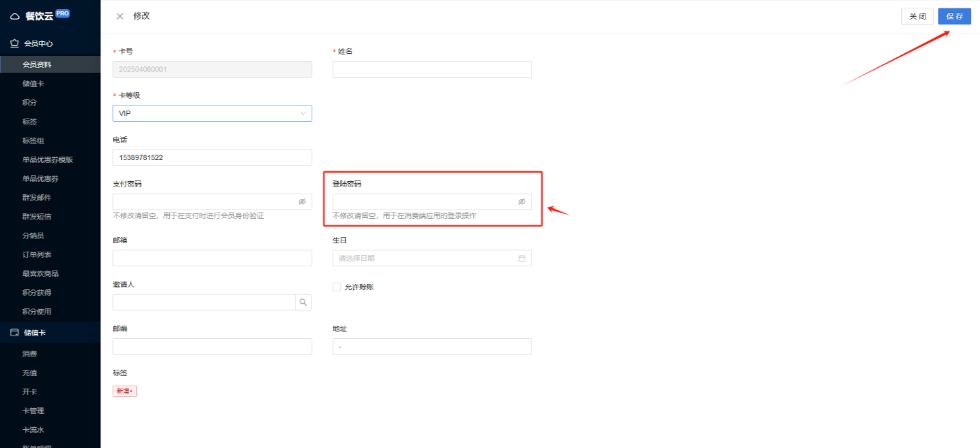Viewport: 980px width, 448px height.
Task: Click the 餐饮云 cloud logo icon
Action: pos(15,16)
